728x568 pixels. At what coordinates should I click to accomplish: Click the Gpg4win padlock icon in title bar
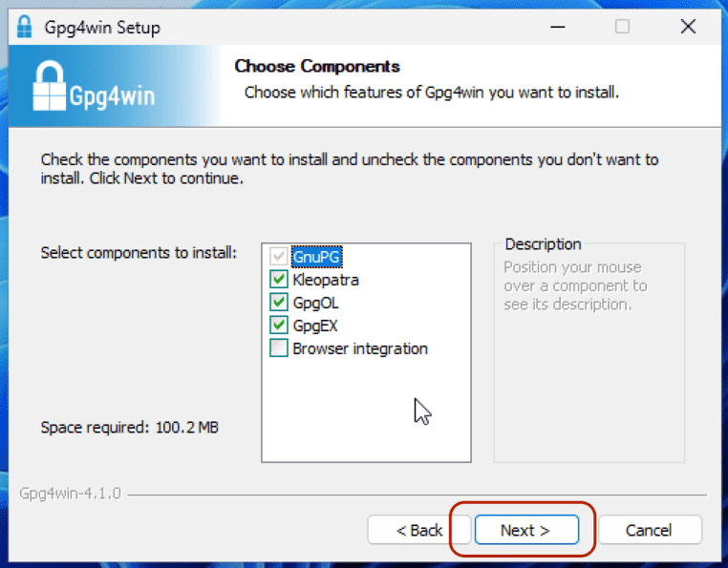point(24,27)
